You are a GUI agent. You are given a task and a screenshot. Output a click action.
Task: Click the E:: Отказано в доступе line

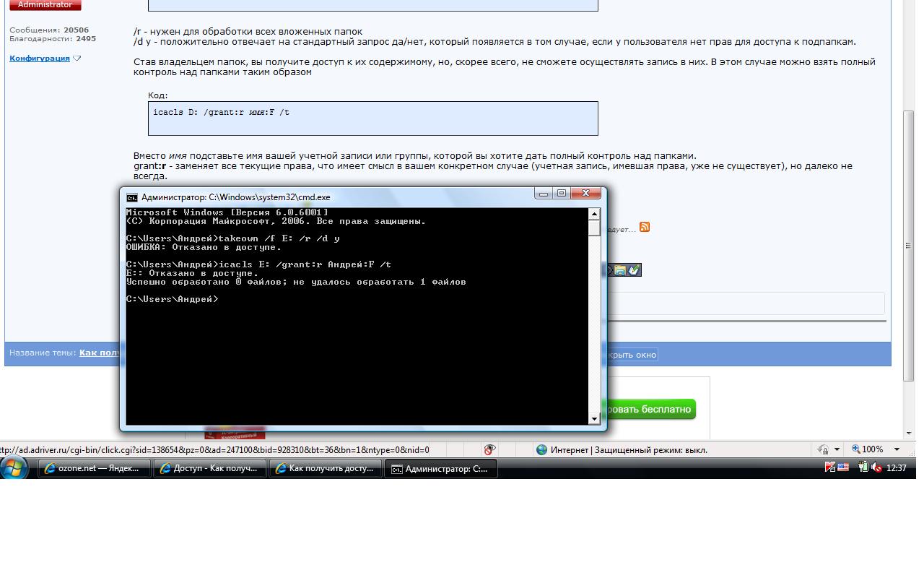[x=192, y=273]
